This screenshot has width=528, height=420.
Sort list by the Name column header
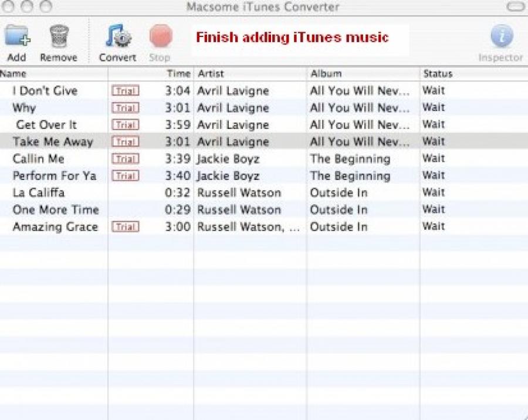[x=53, y=74]
